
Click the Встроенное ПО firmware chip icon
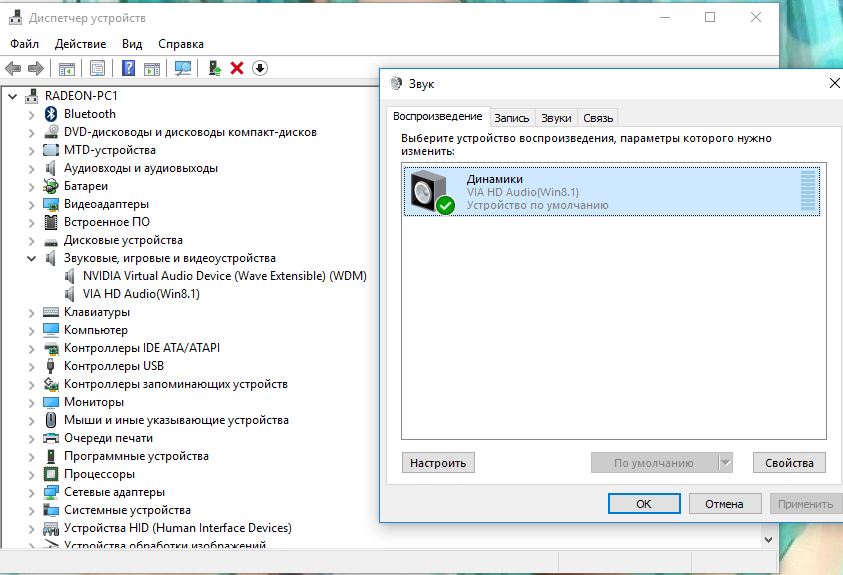pos(51,222)
